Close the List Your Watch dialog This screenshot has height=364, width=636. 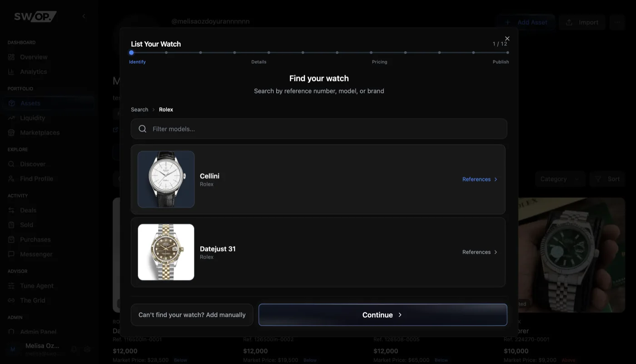tap(507, 39)
